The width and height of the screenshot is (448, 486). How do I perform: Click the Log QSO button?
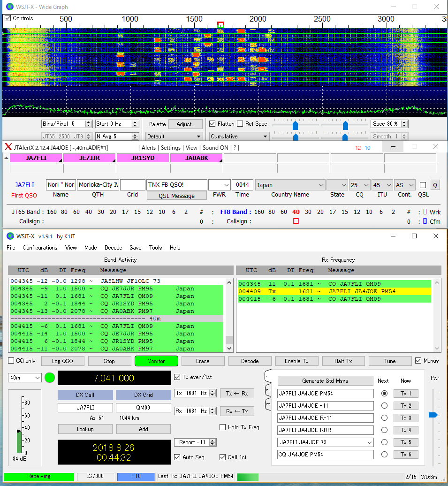[63, 361]
